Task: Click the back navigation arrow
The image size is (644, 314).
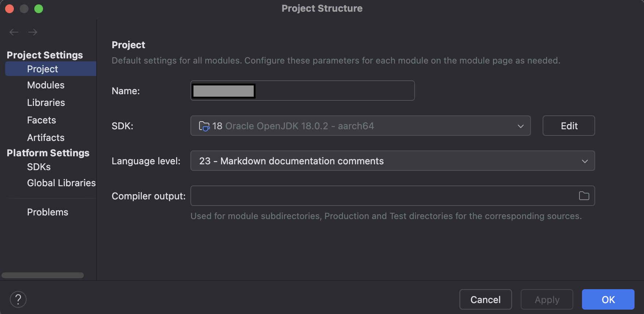Action: [14, 32]
